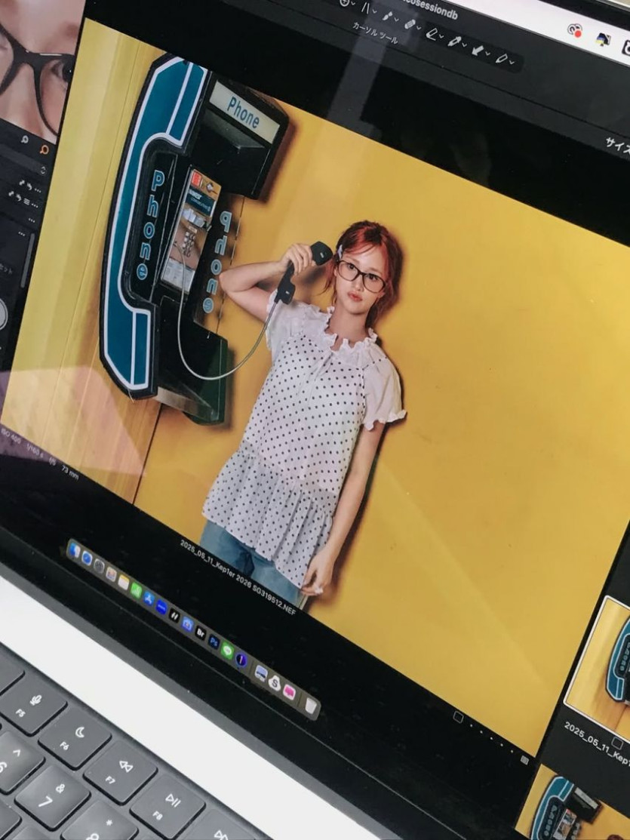630x840 pixels.
Task: Open Photoshop from the Dock
Action: coord(214,642)
